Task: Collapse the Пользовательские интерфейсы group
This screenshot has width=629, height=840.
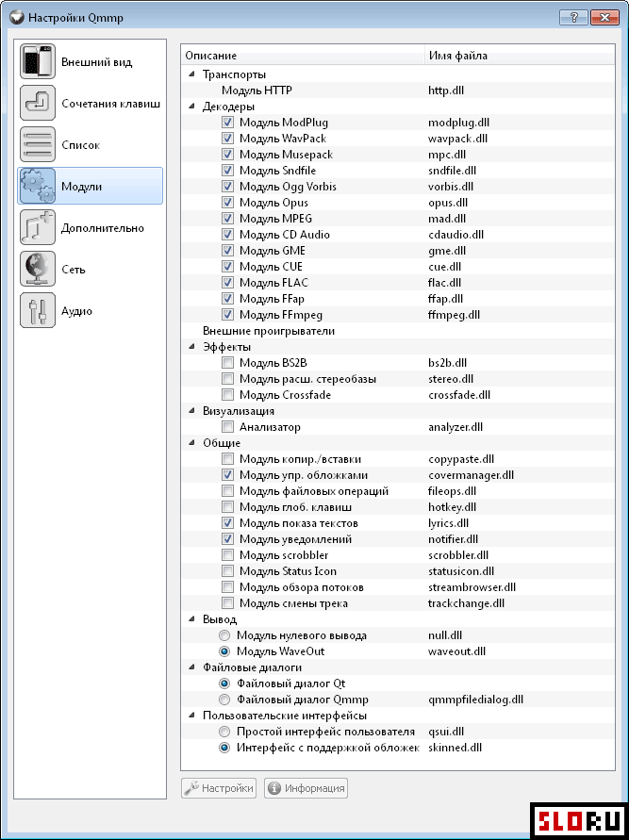Action: 191,716
